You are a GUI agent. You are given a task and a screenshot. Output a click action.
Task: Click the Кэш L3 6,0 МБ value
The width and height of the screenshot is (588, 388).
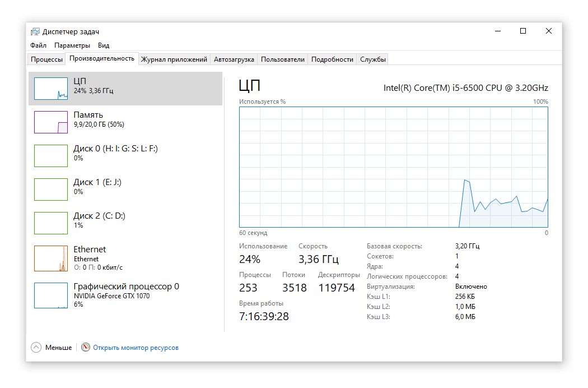coord(465,317)
